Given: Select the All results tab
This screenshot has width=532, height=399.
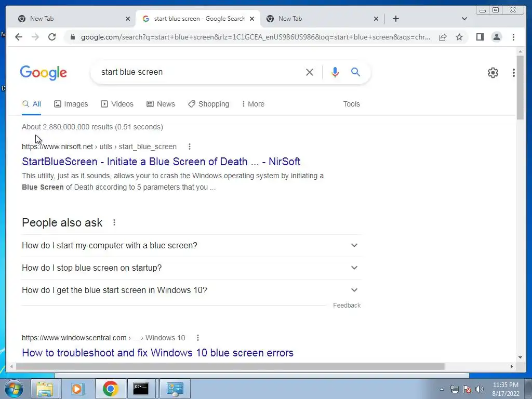Looking at the screenshot, I should click(x=31, y=104).
